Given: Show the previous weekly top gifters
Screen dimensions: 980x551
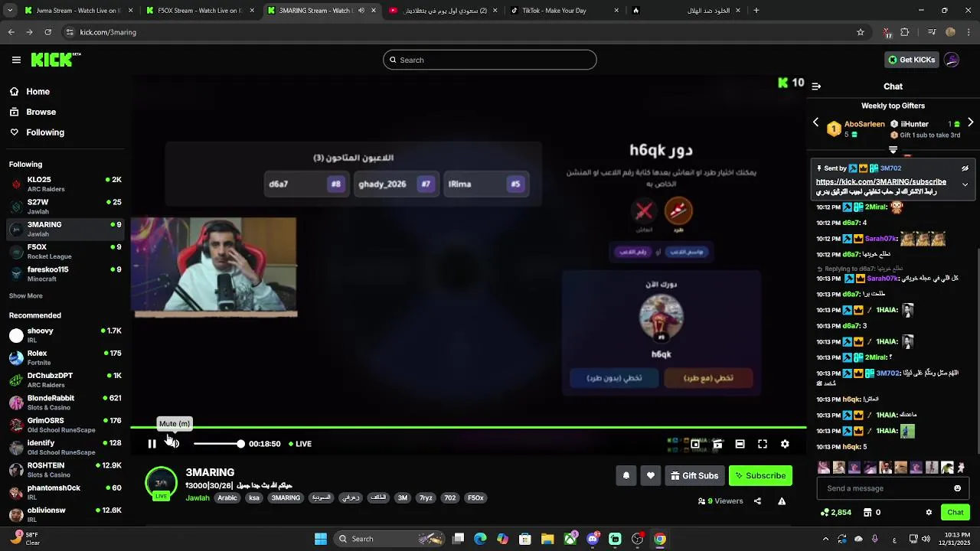Looking at the screenshot, I should (x=815, y=122).
